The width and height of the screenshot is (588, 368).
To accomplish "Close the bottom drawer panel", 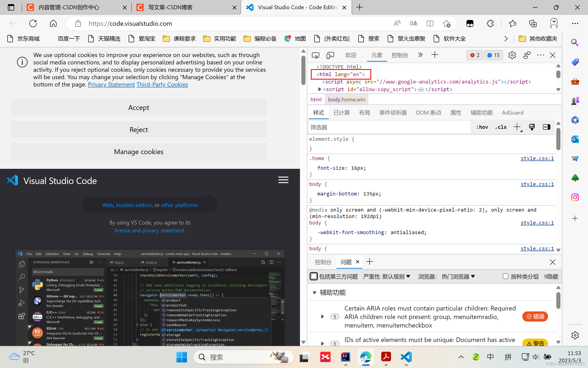I will click(x=553, y=262).
